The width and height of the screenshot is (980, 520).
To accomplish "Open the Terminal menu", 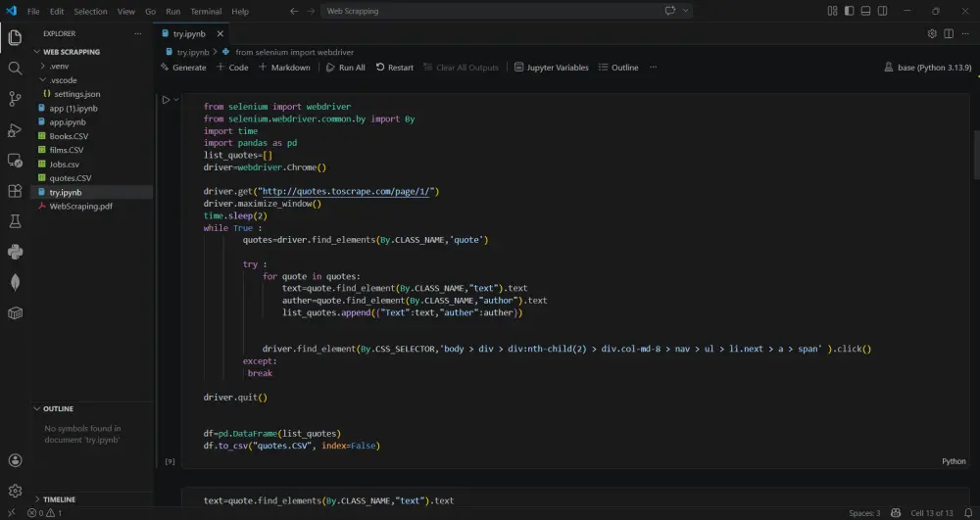I will pos(206,11).
